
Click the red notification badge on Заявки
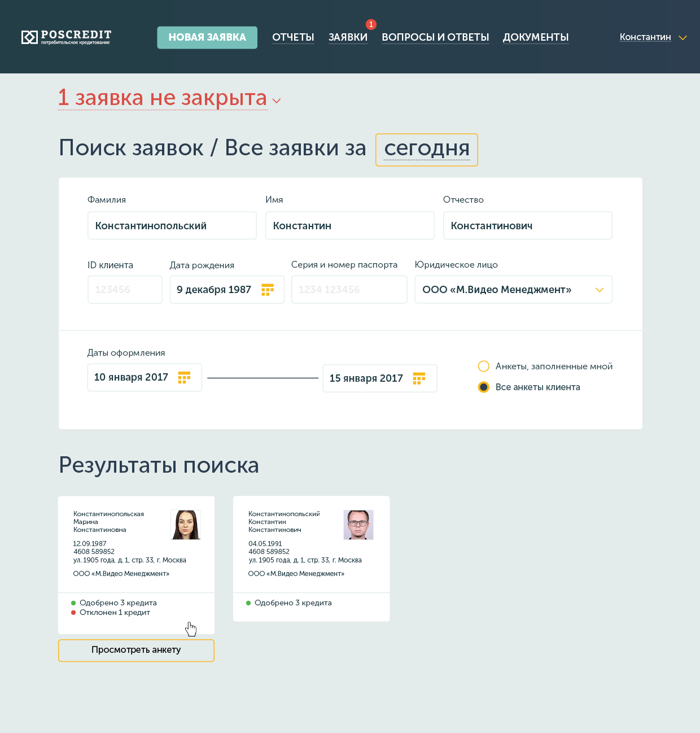pyautogui.click(x=371, y=24)
